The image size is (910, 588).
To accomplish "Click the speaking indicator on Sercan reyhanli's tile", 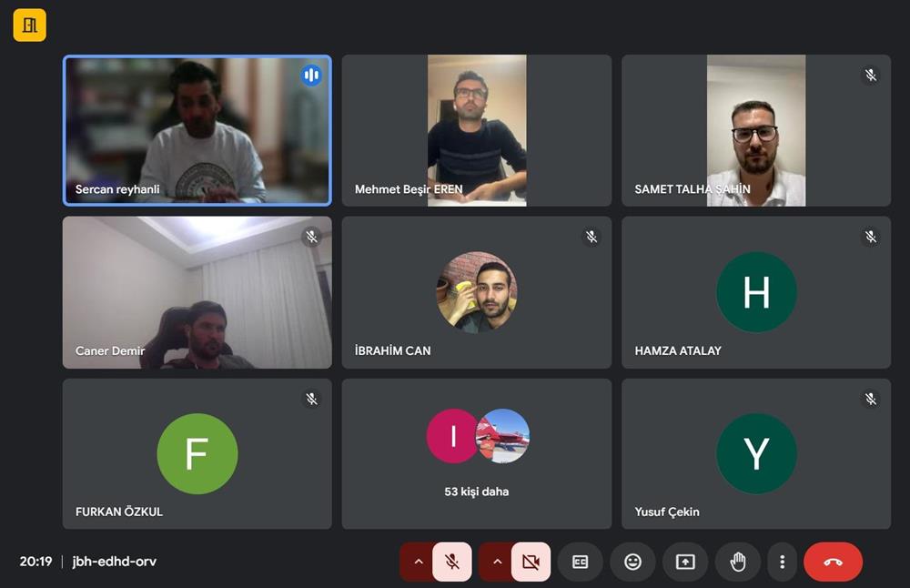I will 311,75.
